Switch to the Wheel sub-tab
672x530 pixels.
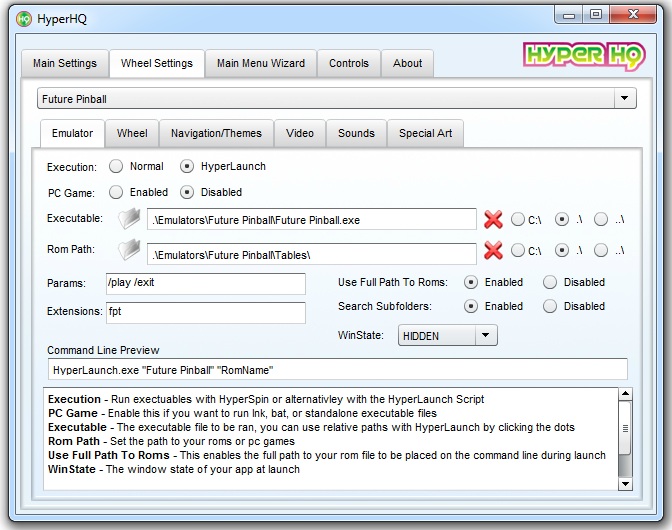[x=132, y=133]
